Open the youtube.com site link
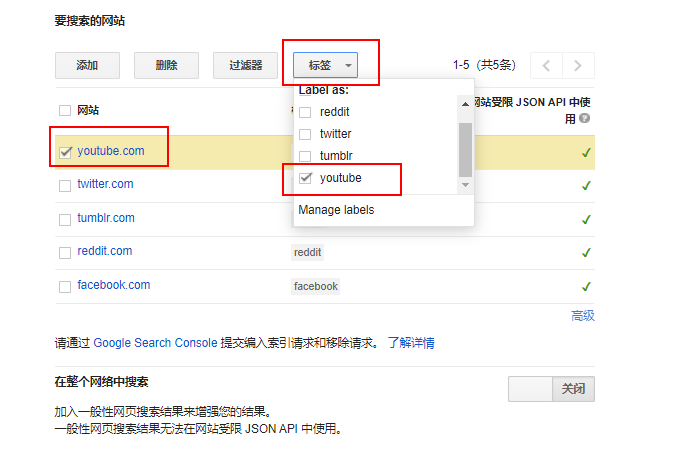This screenshot has width=698, height=453. [111, 151]
